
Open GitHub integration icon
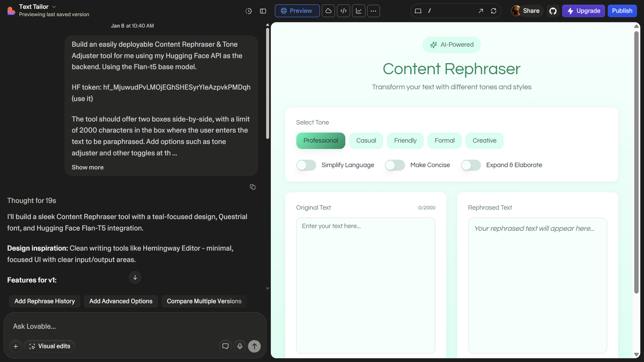[x=553, y=11]
